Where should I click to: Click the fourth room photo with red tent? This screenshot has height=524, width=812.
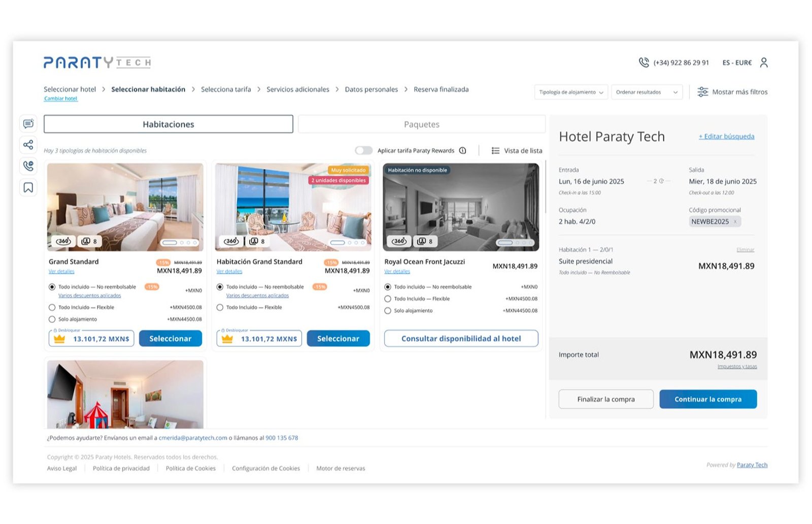coord(125,395)
